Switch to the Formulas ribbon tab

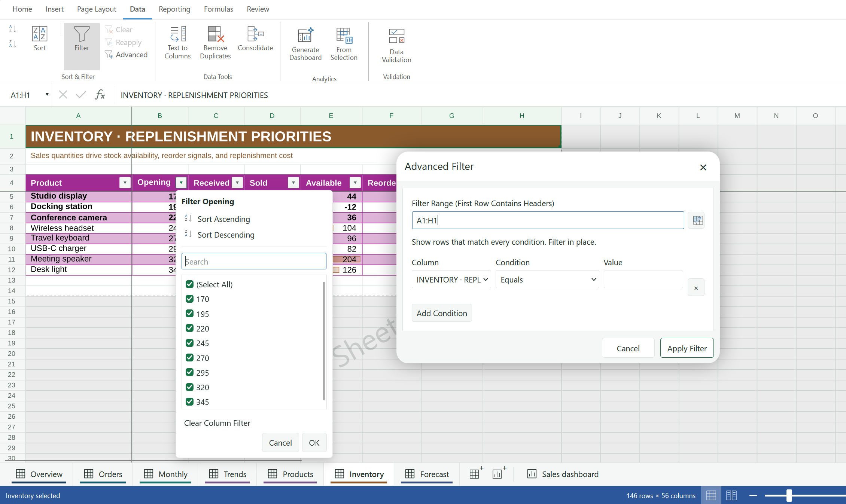pos(219,9)
